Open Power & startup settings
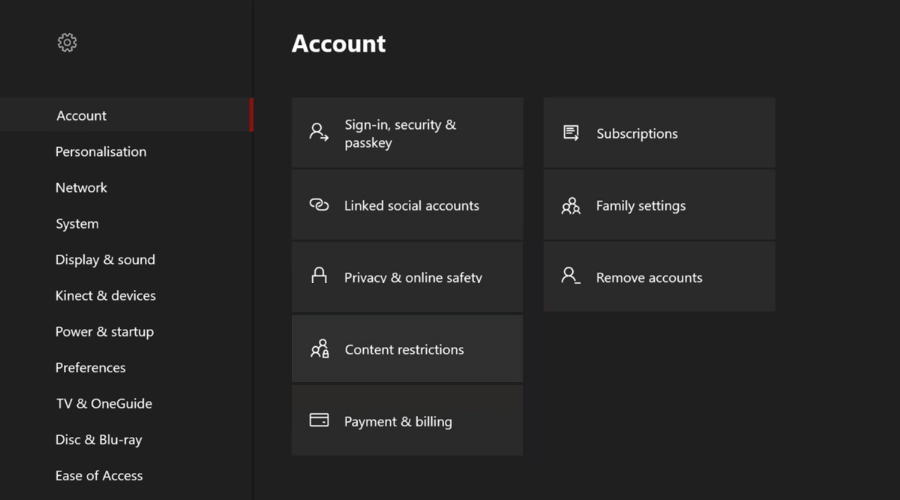The width and height of the screenshot is (900, 500). 104,332
